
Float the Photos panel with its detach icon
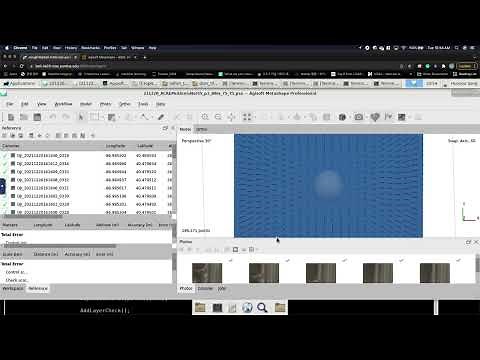click(468, 242)
